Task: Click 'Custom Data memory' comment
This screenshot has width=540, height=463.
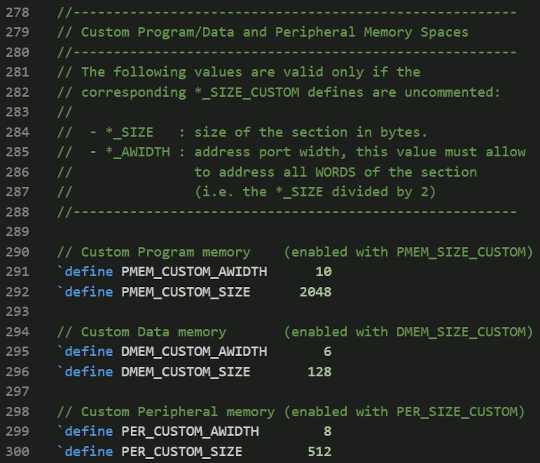Action: pos(154,332)
